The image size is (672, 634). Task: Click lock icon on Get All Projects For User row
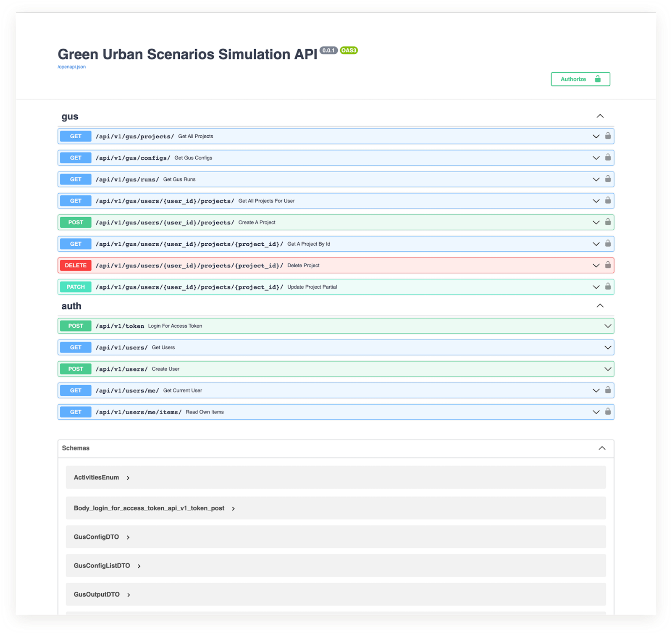click(x=608, y=200)
